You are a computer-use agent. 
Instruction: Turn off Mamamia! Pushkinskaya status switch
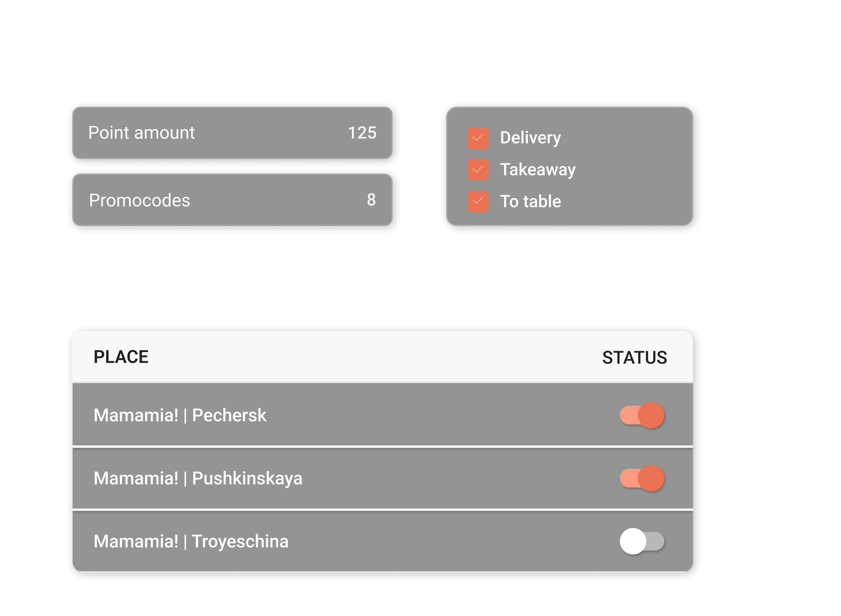coord(641,478)
